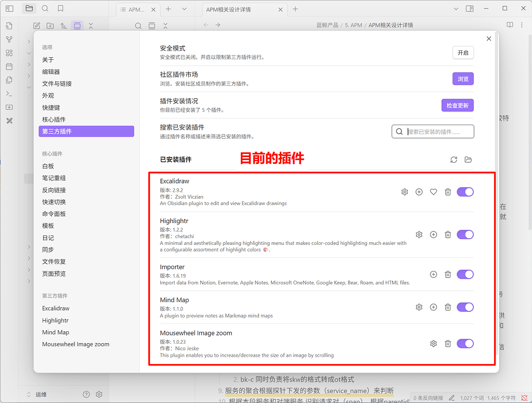Open graph view ribbon icon

9,40
